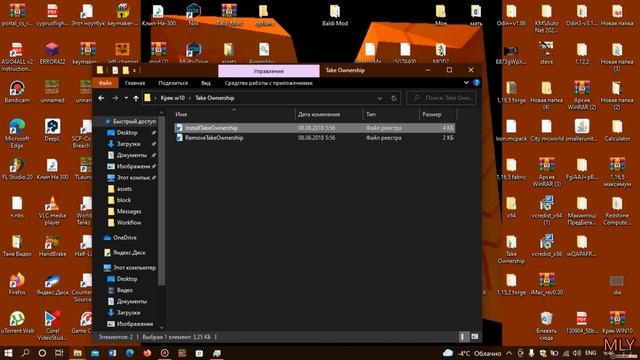640x360 pixels.
Task: Select Firefox desktop shortcut
Action: (17, 284)
